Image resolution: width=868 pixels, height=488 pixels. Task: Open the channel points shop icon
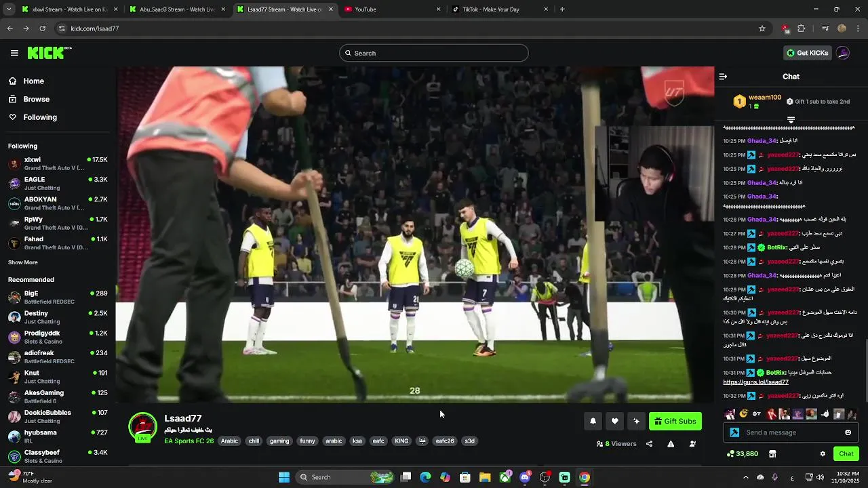coord(772,453)
